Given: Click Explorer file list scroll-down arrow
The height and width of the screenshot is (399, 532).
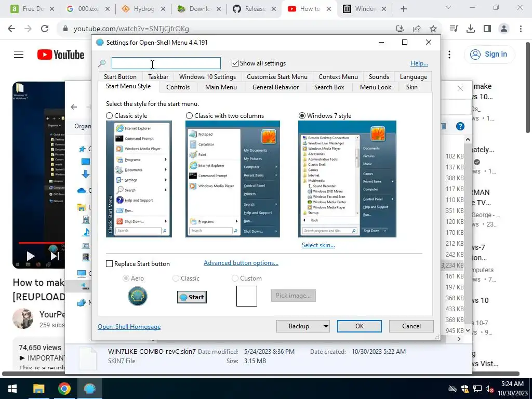Looking at the screenshot, I should pyautogui.click(x=468, y=330).
